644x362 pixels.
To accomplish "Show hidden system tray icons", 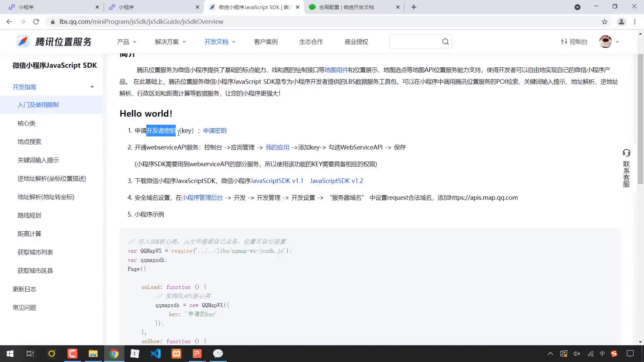I will pyautogui.click(x=550, y=354).
